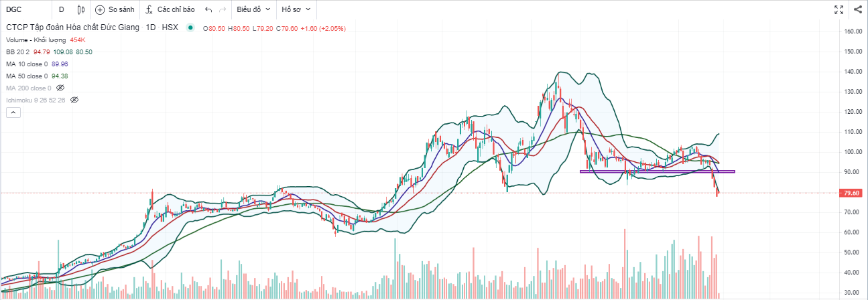Screen dimensions: 868x300
Task: Select the MA 10 close indicator legend
Action: [x=27, y=64]
